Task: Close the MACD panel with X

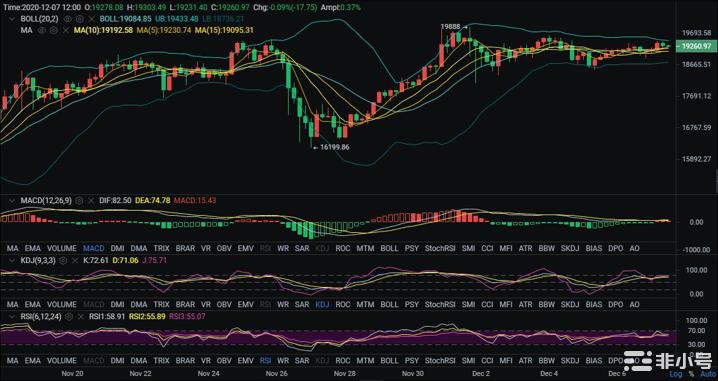Action: point(91,201)
